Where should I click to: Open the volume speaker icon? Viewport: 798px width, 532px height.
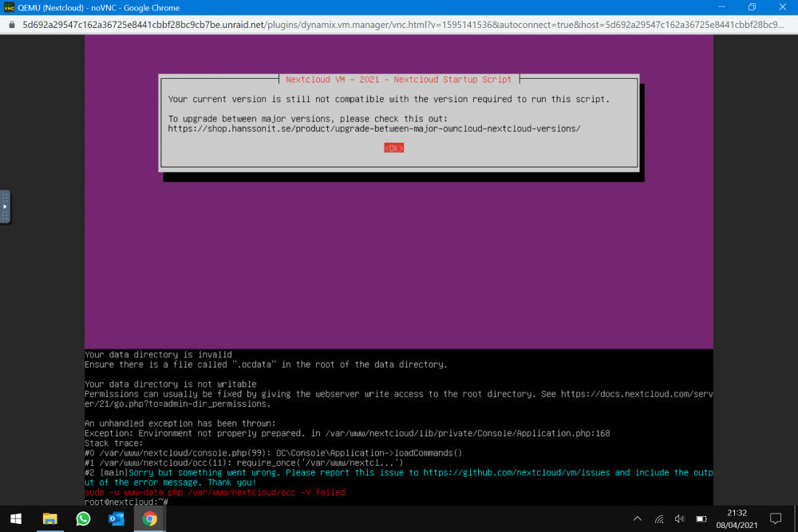click(x=679, y=518)
